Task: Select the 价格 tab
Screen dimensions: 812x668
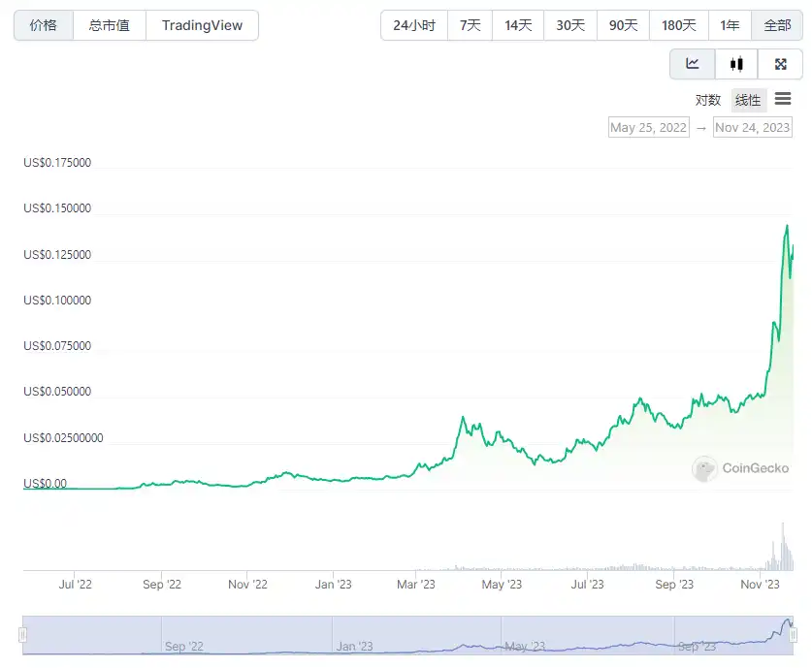Action: coord(44,25)
